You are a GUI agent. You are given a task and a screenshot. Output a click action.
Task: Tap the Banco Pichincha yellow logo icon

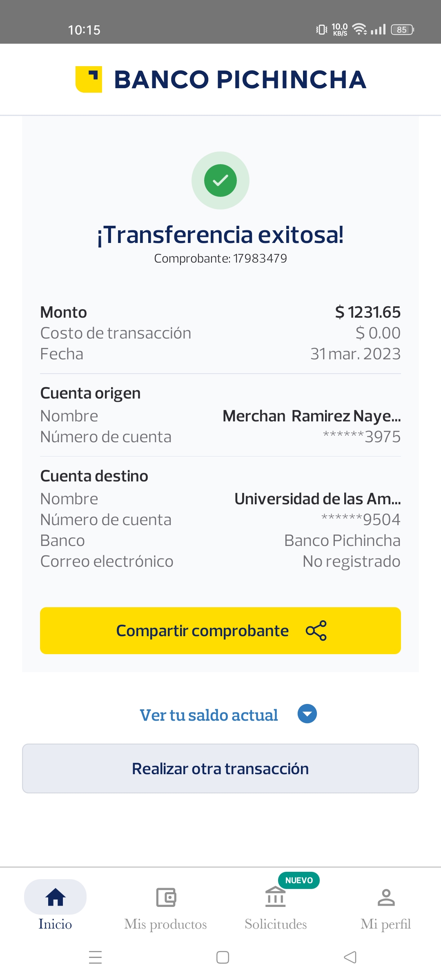89,79
